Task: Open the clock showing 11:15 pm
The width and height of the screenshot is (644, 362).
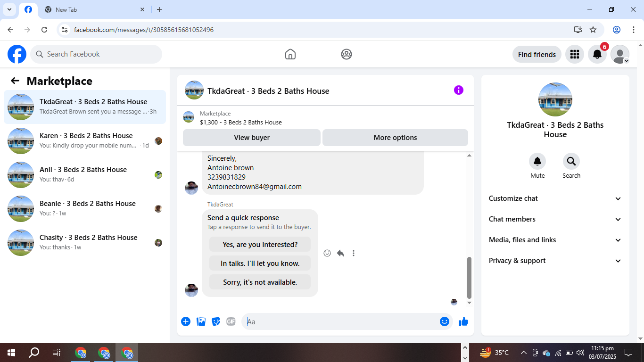Action: [x=602, y=353]
